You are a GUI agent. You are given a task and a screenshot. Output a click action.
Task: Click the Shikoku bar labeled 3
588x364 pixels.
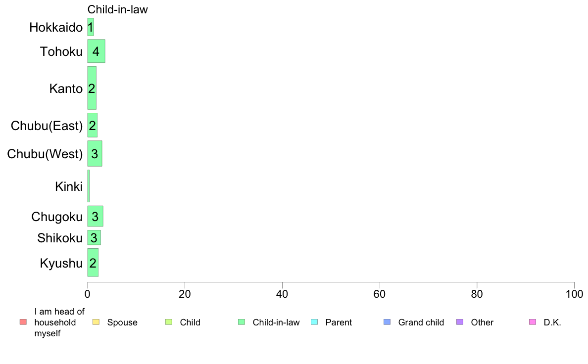(94, 238)
